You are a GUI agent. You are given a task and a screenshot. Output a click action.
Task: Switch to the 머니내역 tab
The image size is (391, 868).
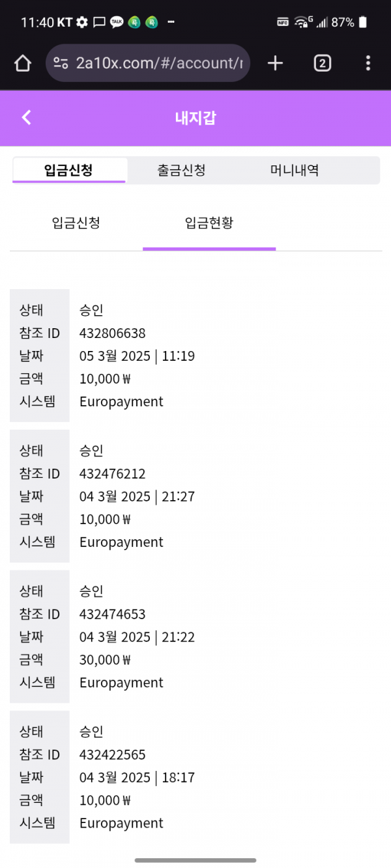point(295,171)
